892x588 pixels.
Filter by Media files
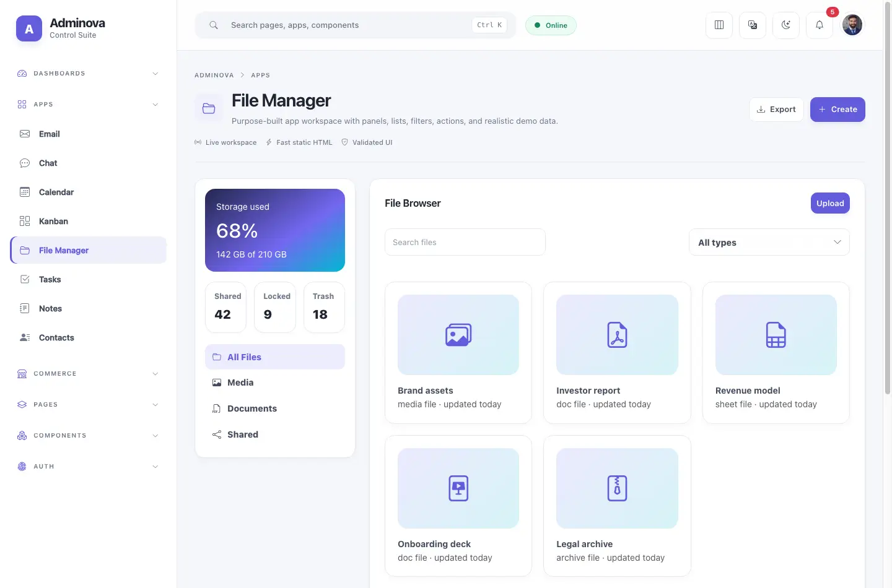[275, 383]
